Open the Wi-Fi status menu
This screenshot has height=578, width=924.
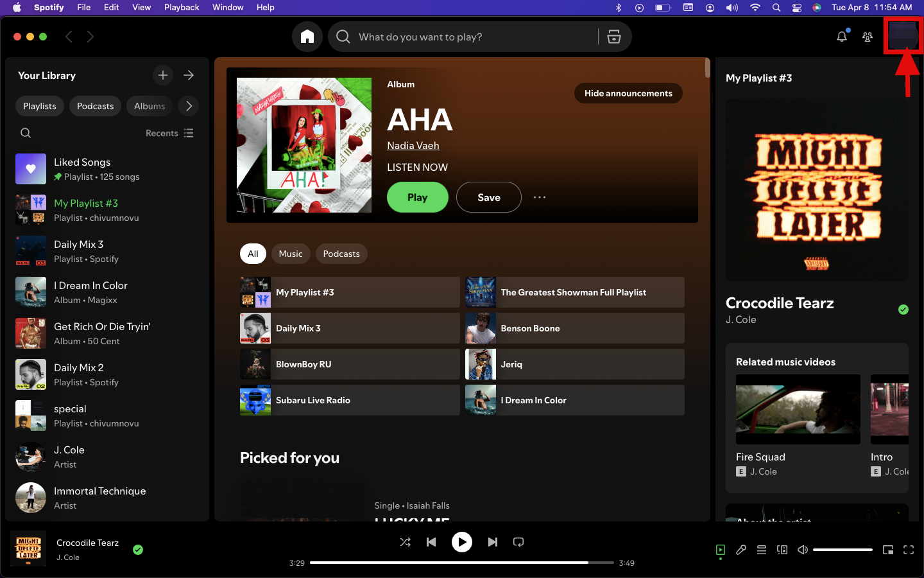(755, 8)
